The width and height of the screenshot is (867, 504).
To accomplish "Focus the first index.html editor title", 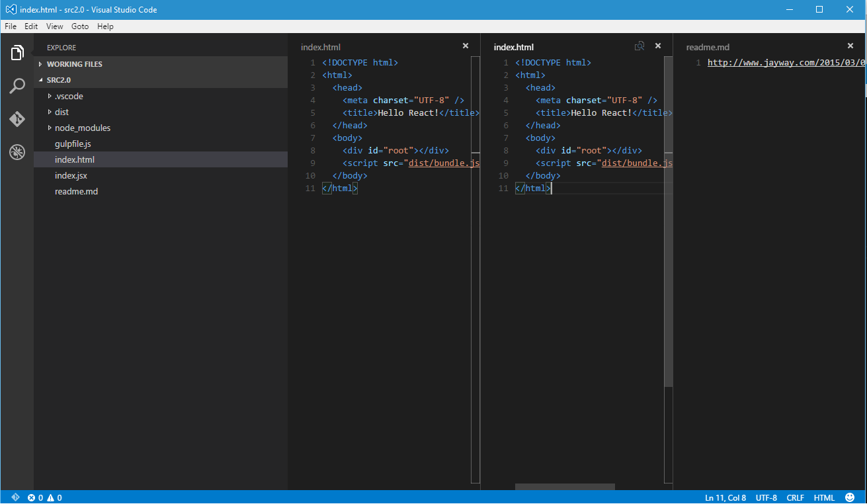I will [x=321, y=47].
